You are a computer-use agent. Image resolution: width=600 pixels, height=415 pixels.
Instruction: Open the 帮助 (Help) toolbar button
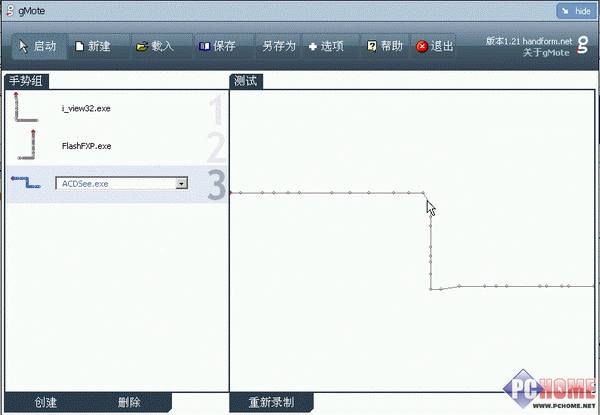[x=385, y=47]
